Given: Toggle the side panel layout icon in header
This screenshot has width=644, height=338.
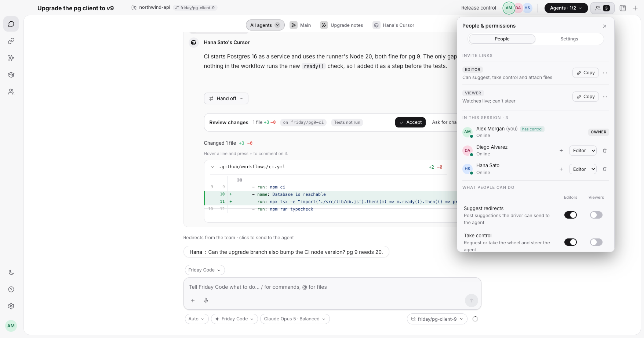Looking at the screenshot, I should [x=622, y=8].
